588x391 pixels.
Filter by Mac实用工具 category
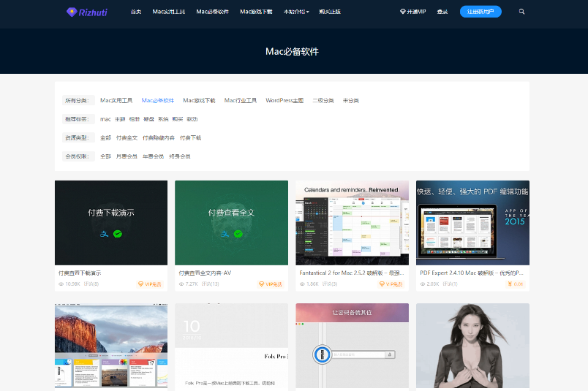pyautogui.click(x=116, y=100)
